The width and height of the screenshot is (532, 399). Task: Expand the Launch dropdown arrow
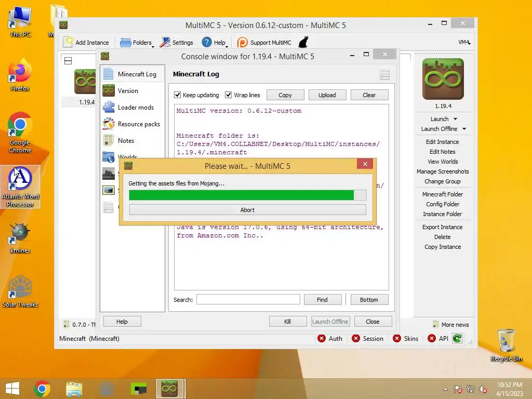click(455, 119)
